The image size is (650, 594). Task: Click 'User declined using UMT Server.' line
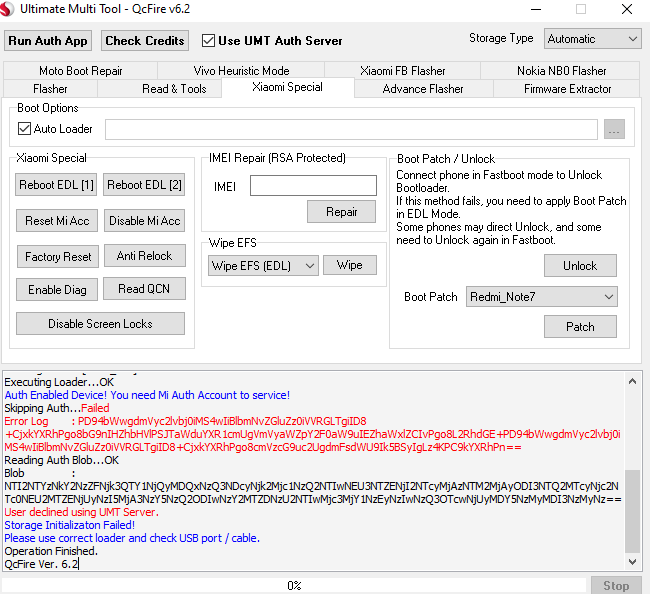[x=82, y=512]
